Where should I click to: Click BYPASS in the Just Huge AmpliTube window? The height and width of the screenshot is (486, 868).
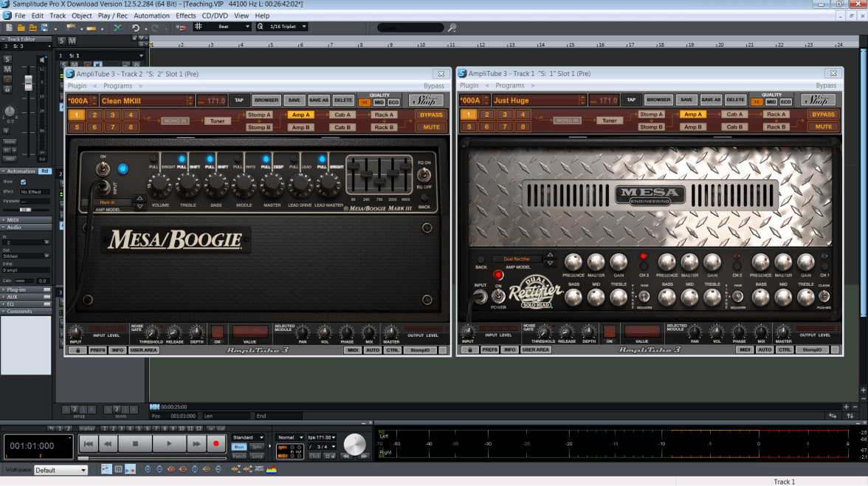pos(824,114)
